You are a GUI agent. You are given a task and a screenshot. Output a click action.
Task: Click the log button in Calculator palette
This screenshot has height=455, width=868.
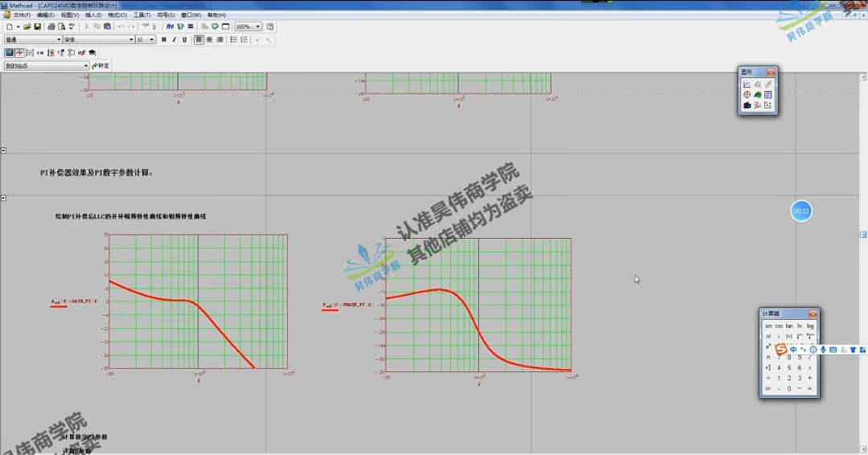tap(810, 326)
